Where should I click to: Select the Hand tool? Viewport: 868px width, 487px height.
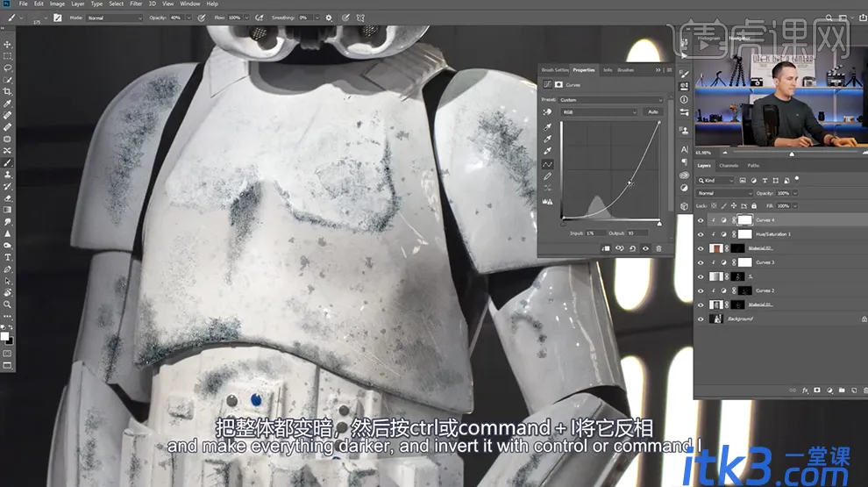pos(7,292)
